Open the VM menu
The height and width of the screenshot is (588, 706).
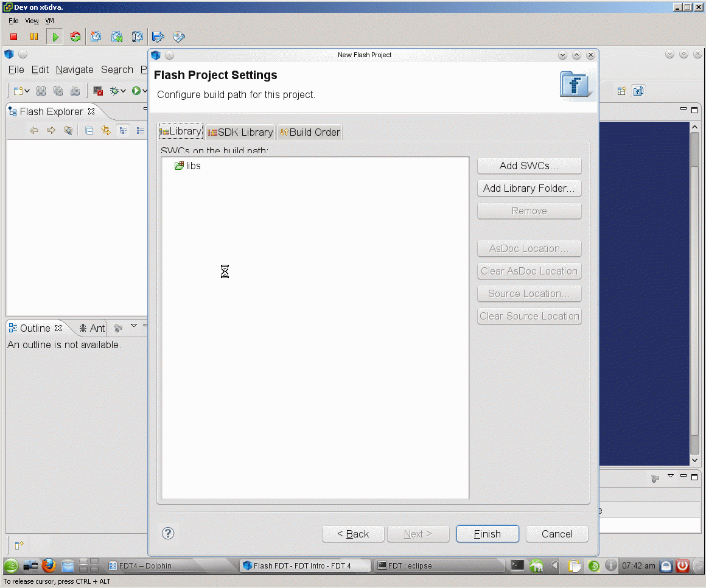49,21
